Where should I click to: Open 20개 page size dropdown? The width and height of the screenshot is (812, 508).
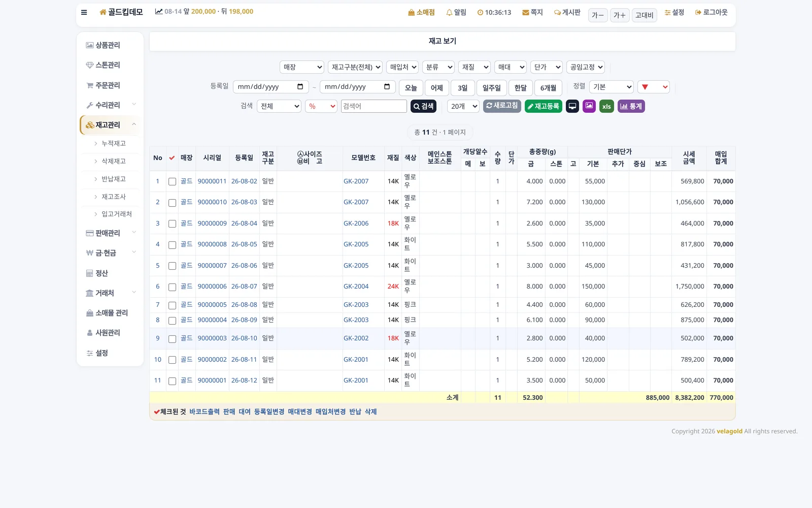463,106
